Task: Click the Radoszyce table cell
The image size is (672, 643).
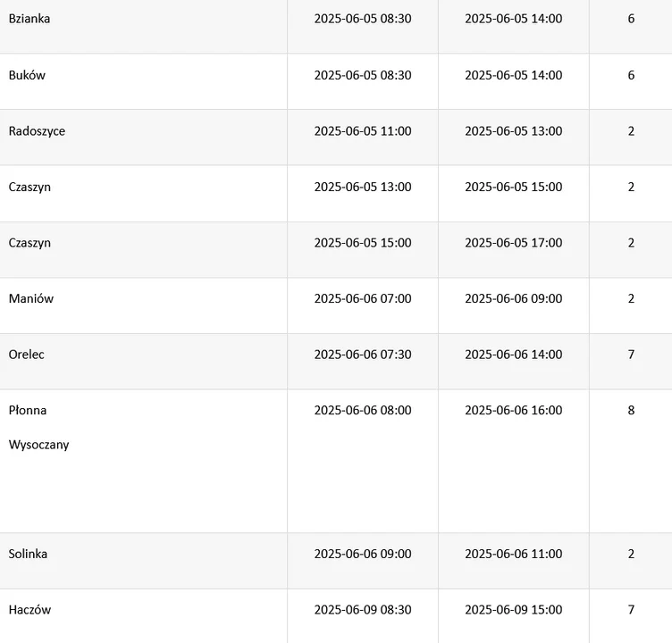Action: click(x=37, y=131)
